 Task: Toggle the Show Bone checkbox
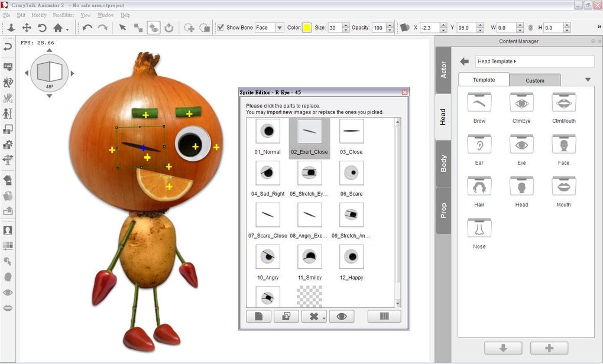(221, 28)
